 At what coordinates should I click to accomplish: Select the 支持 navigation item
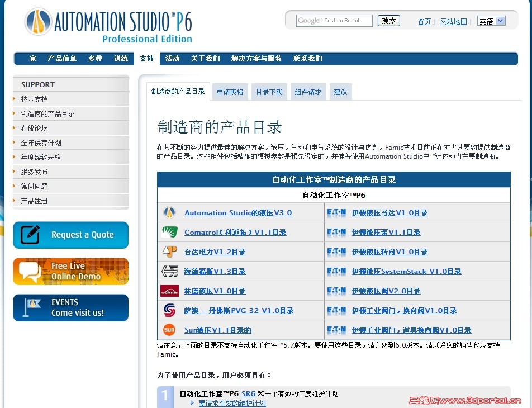[x=146, y=58]
